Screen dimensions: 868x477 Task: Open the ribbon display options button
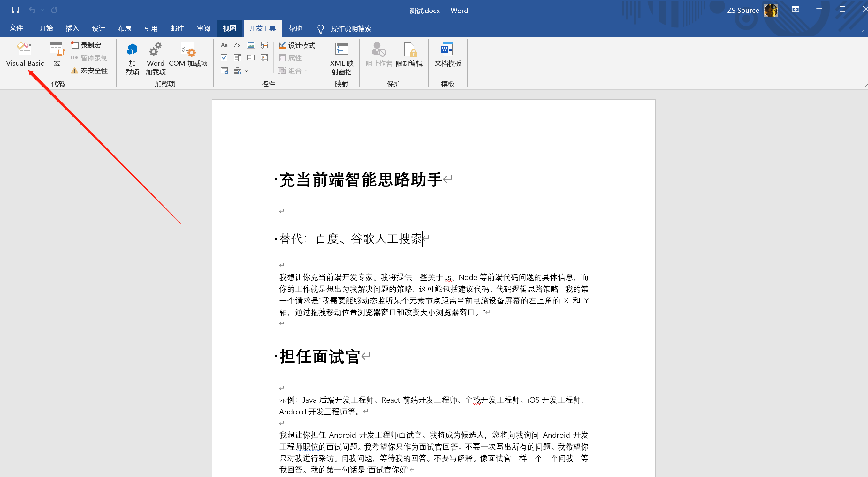pyautogui.click(x=795, y=10)
